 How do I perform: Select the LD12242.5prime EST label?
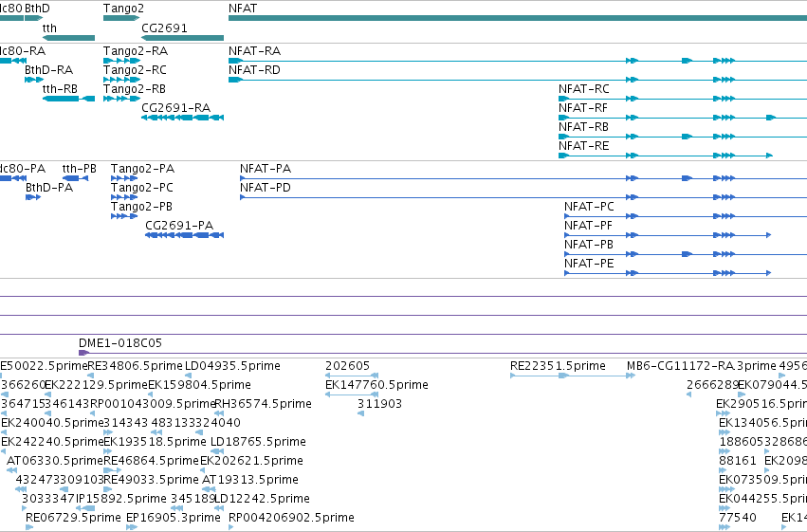point(262,499)
